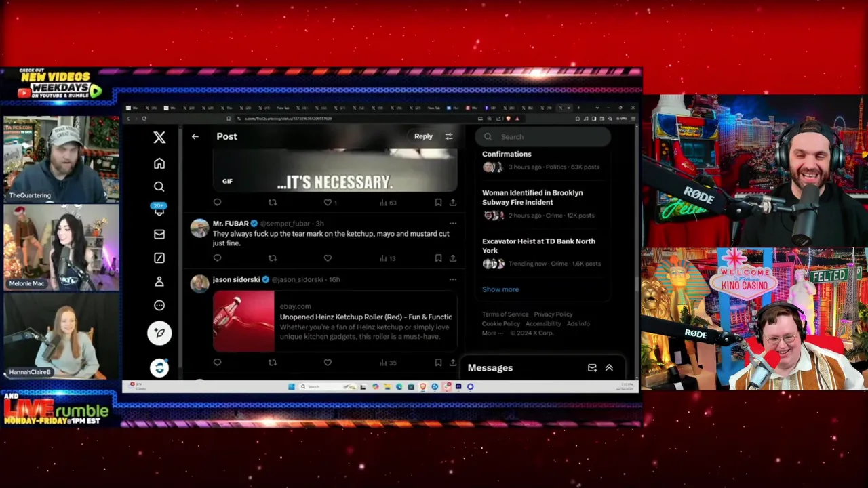Like the GIF post showing 1 like
868x488 pixels.
pyautogui.click(x=330, y=202)
